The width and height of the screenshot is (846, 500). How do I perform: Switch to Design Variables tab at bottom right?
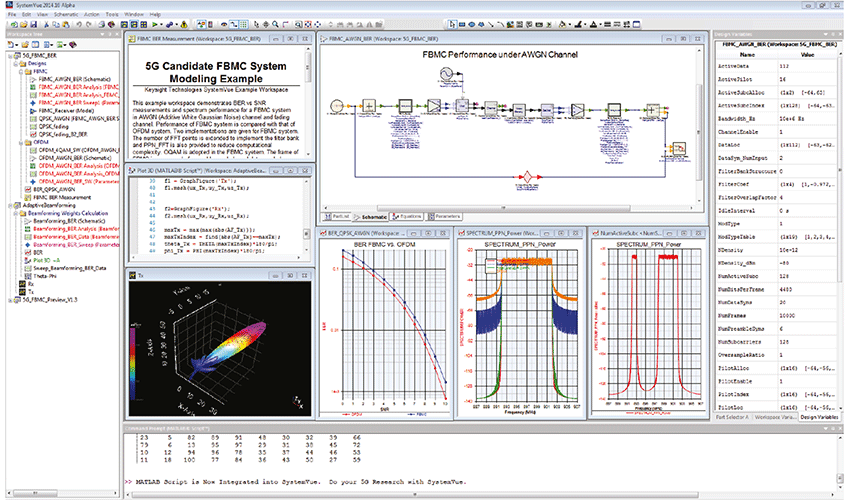coord(819,417)
